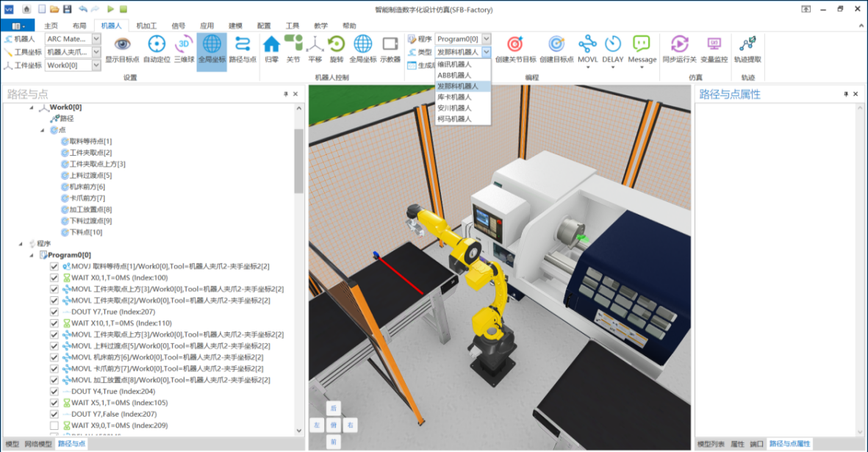This screenshot has width=868, height=452.
Task: Open the 工具坐标 dropdown
Action: point(96,52)
